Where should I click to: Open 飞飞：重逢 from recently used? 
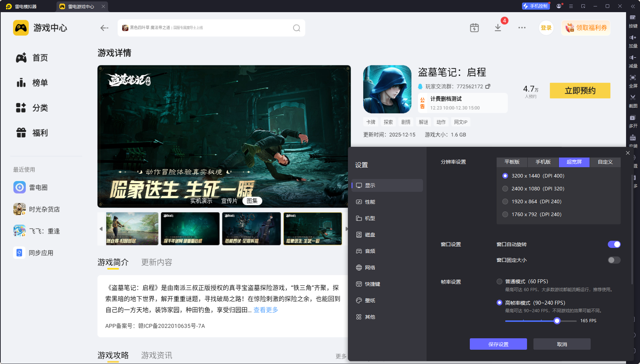pos(36,231)
